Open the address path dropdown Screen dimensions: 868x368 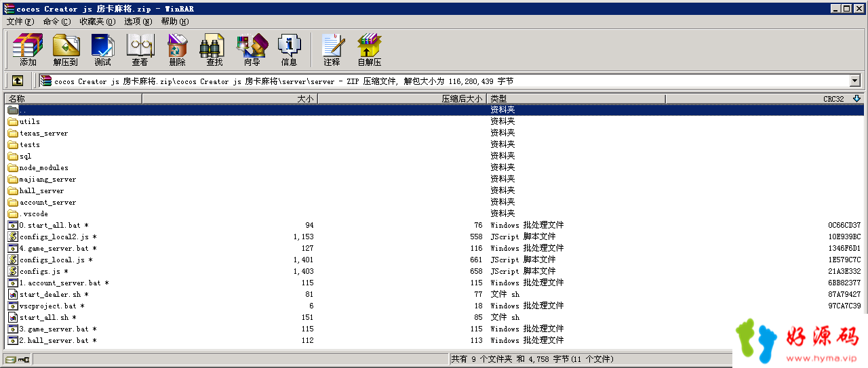coord(854,81)
